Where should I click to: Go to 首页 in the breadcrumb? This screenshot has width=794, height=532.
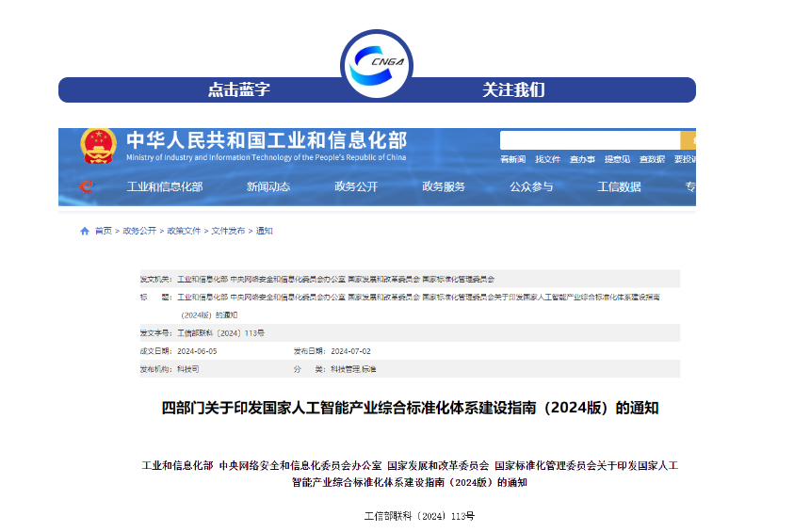pyautogui.click(x=104, y=231)
